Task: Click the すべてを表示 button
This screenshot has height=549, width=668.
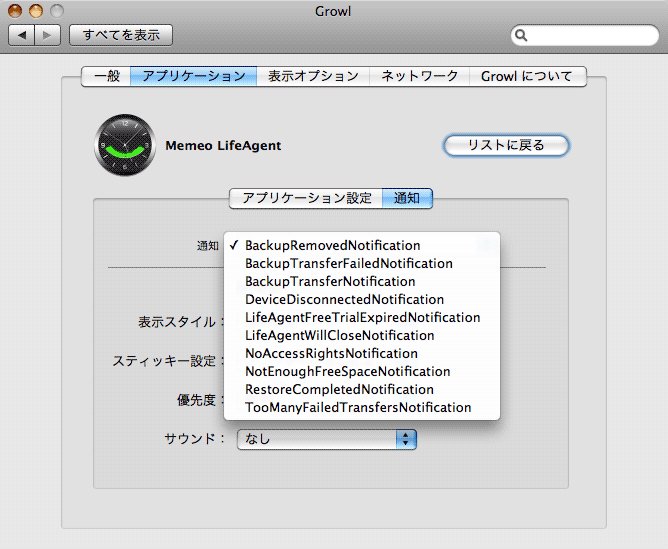Action: coord(121,35)
